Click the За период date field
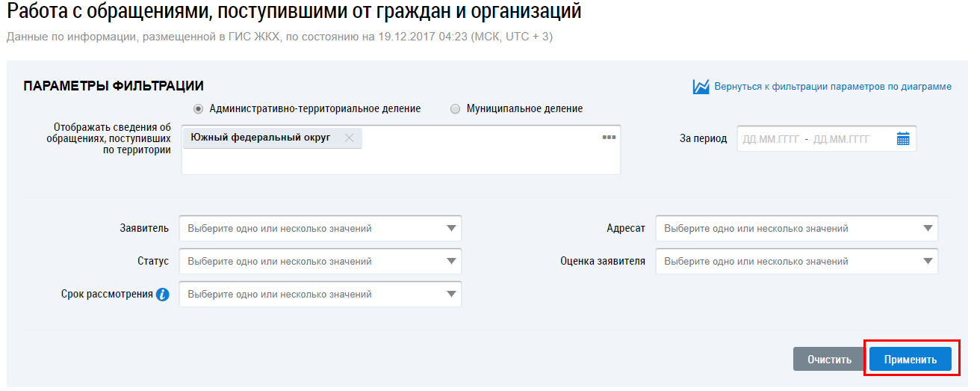Image resolution: width=980 pixels, height=391 pixels. tap(814, 139)
